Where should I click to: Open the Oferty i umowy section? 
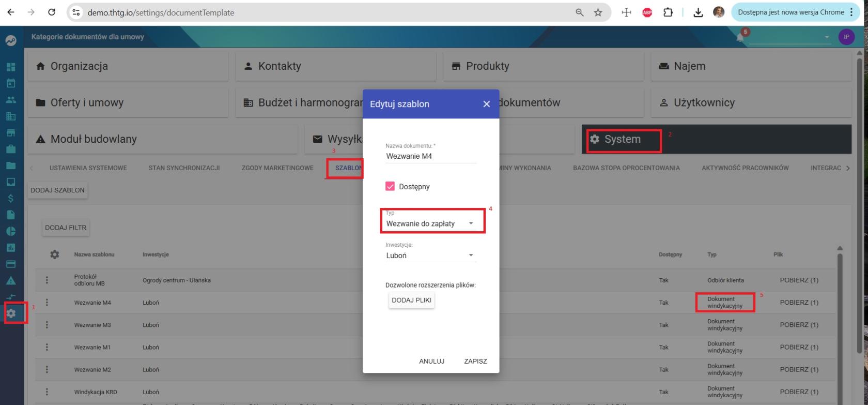[x=128, y=102]
